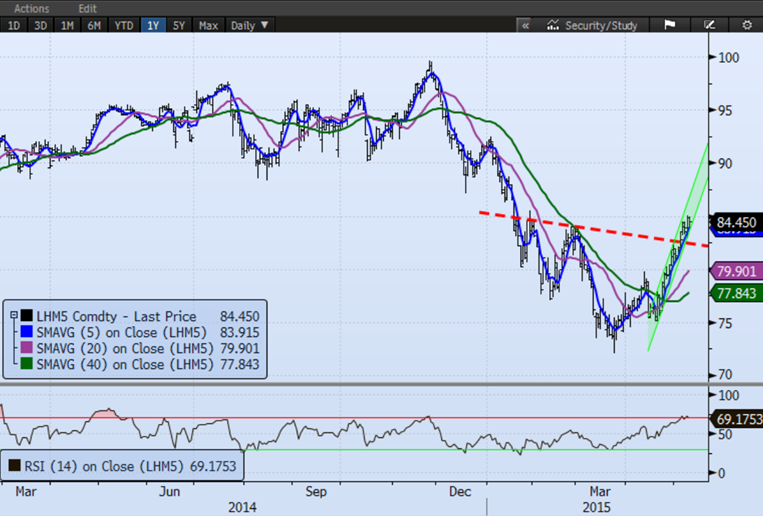Open the chart annotation edit icon
This screenshot has height=516, width=763.
pyautogui.click(x=710, y=25)
